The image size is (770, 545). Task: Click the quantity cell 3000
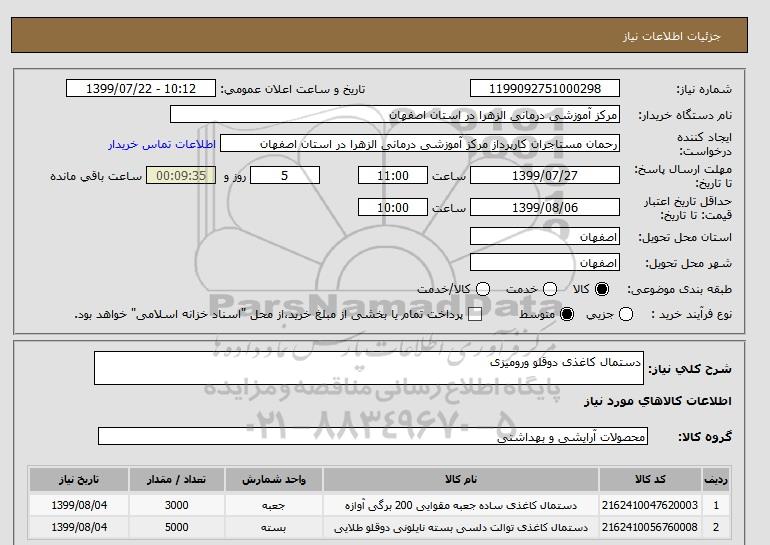click(176, 505)
